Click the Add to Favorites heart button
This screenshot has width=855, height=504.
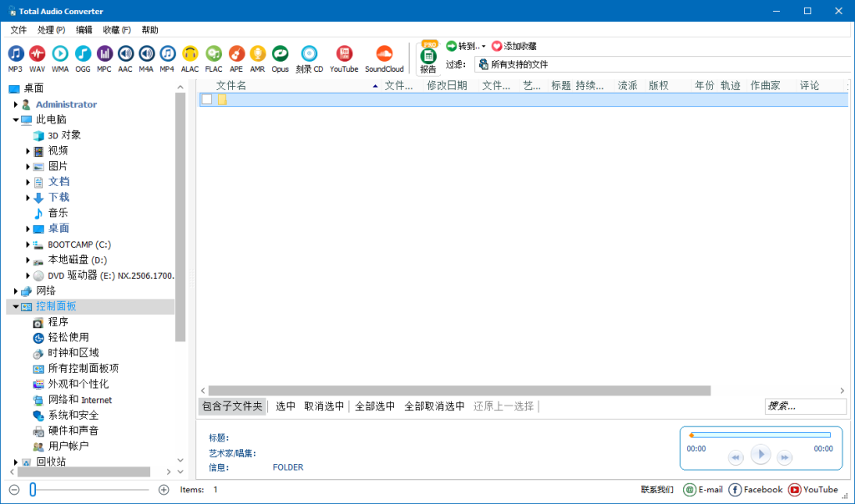point(514,47)
